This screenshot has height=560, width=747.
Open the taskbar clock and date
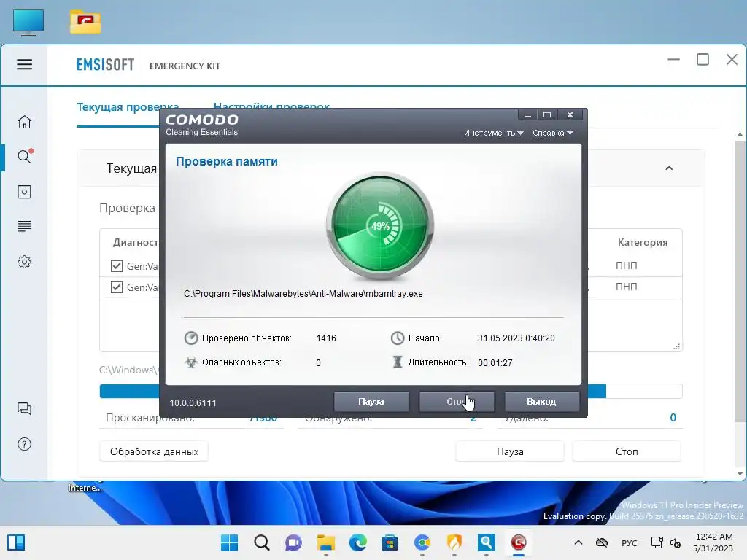[x=713, y=542]
